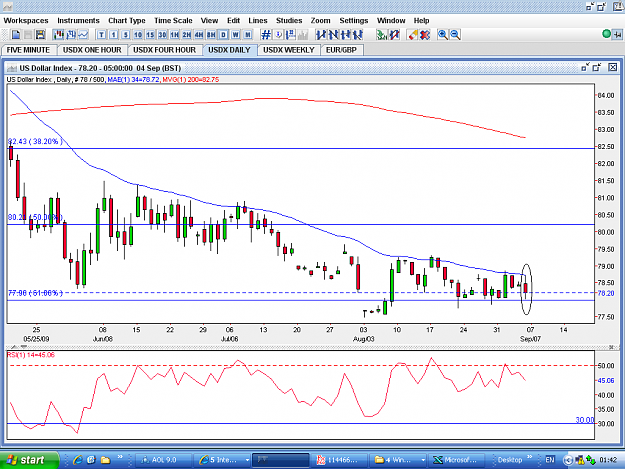Open the Settings menu

[354, 21]
